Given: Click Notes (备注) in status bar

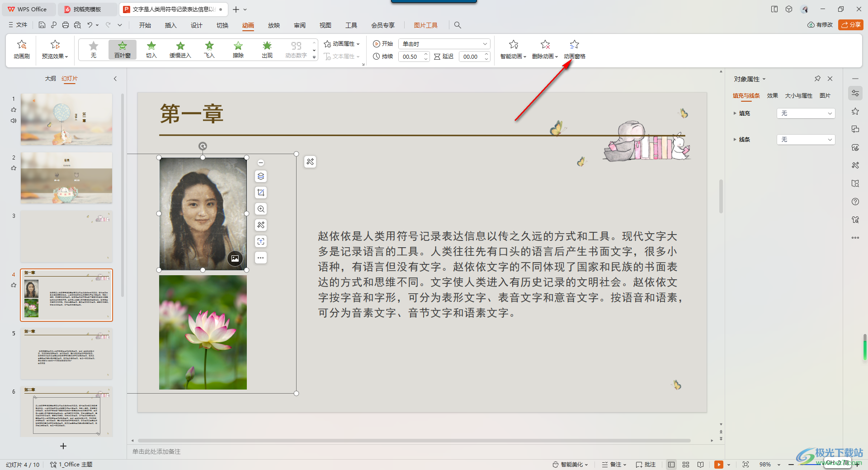Looking at the screenshot, I should tap(614, 465).
